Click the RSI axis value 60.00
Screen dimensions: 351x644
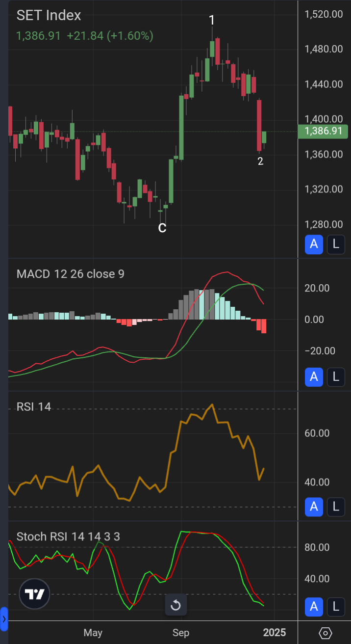[x=317, y=433]
